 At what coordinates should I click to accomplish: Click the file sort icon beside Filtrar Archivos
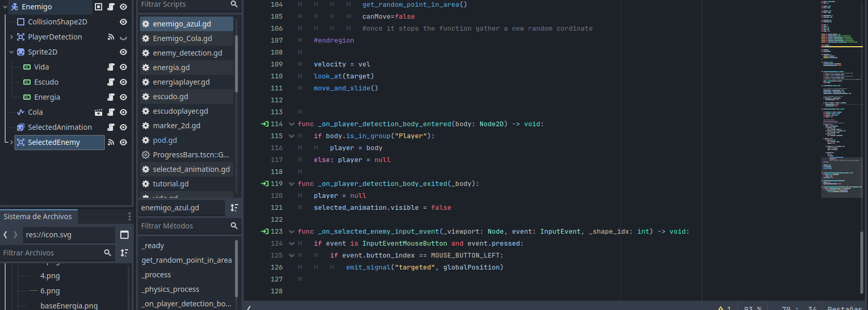coord(124,253)
